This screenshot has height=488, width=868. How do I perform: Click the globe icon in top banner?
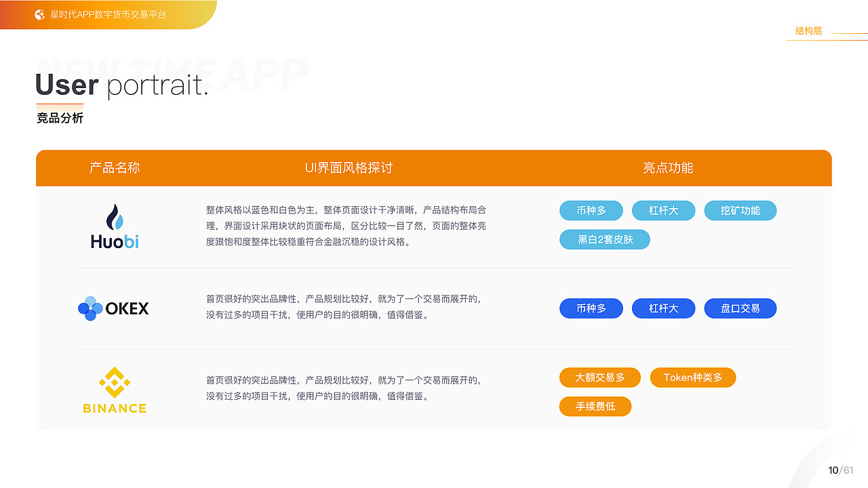[x=39, y=14]
